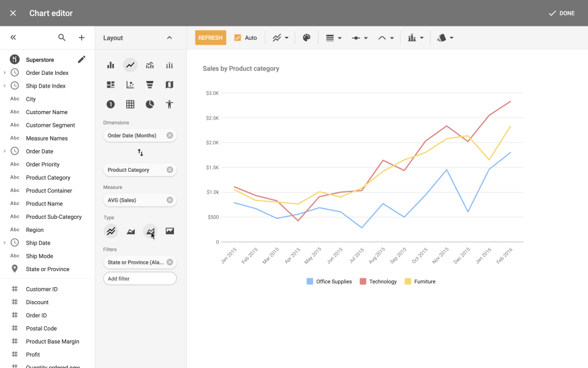Image resolution: width=588 pixels, height=368 pixels.
Task: Click the search icon in data panel
Action: pos(62,38)
